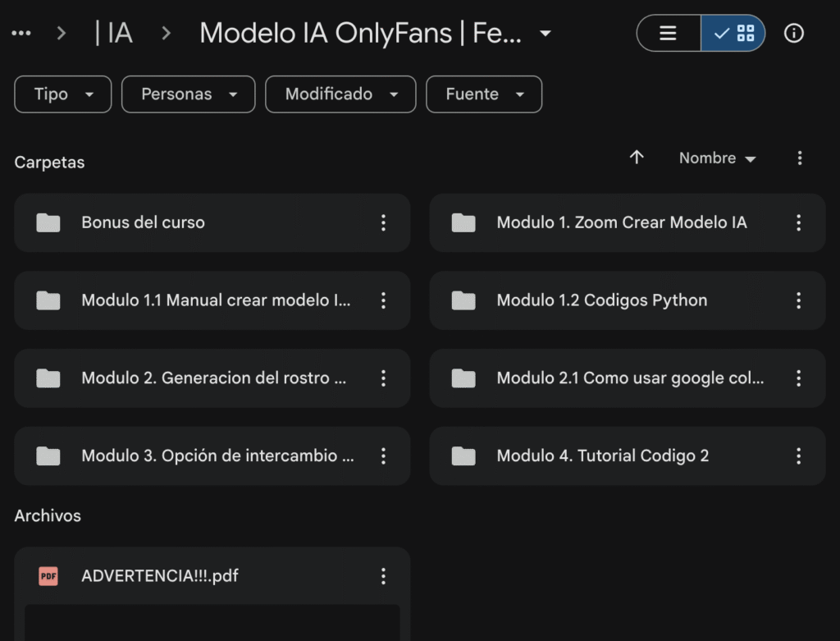
Task: Open more sorting options three-dot menu
Action: click(x=800, y=158)
